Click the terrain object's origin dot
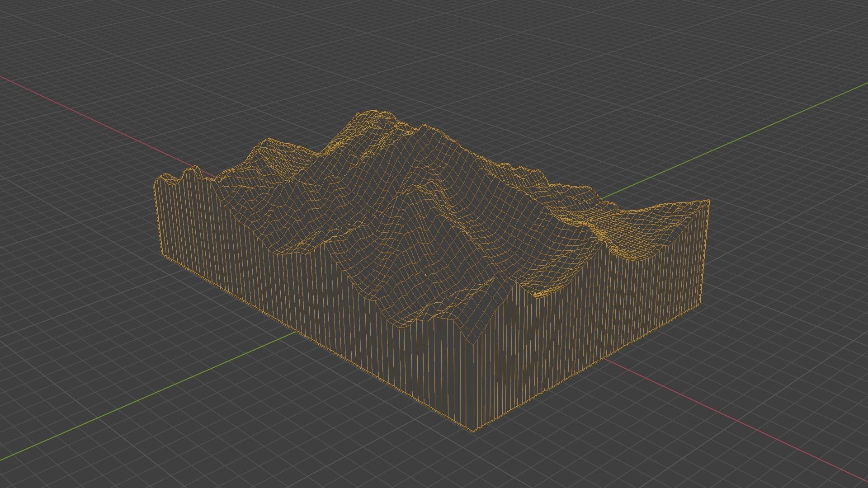This screenshot has height=488, width=868. point(426,275)
